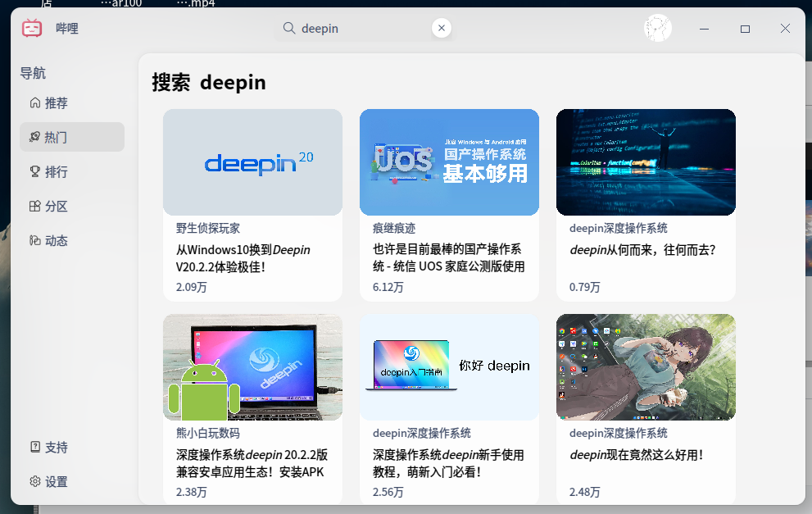Image resolution: width=812 pixels, height=514 pixels.
Task: Open 分区 categories section
Action: 72,207
